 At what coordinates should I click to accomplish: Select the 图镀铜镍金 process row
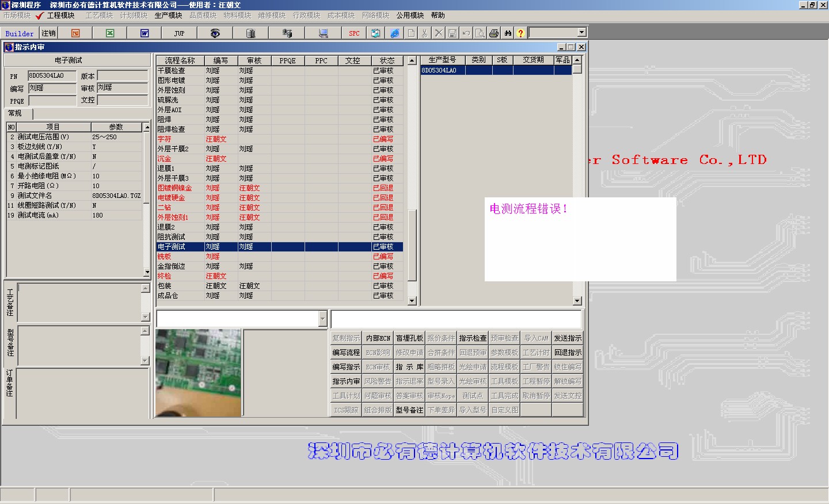(280, 188)
